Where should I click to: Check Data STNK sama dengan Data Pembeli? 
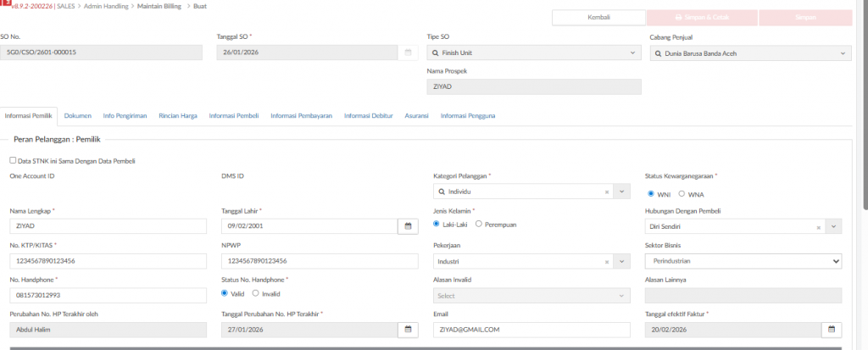13,160
